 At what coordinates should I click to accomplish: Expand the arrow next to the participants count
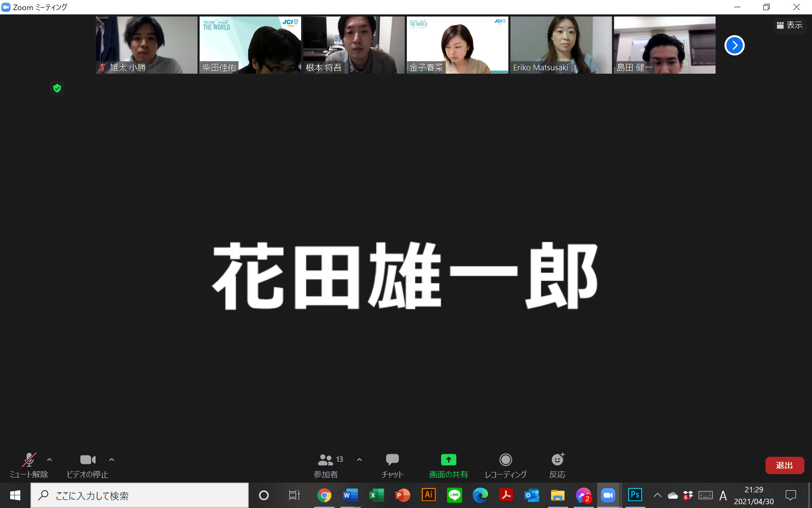[x=359, y=459]
